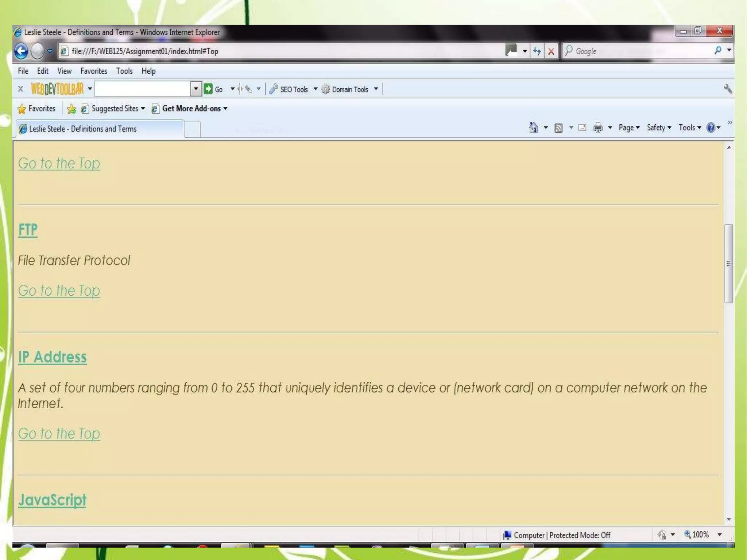Image resolution: width=747 pixels, height=560 pixels.
Task: Click the JavaScript heading link
Action: point(53,500)
